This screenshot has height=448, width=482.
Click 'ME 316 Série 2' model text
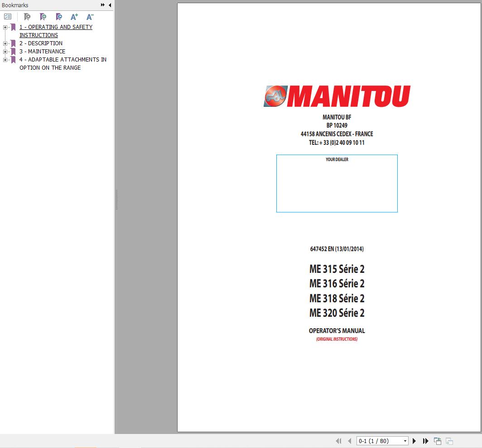337,283
